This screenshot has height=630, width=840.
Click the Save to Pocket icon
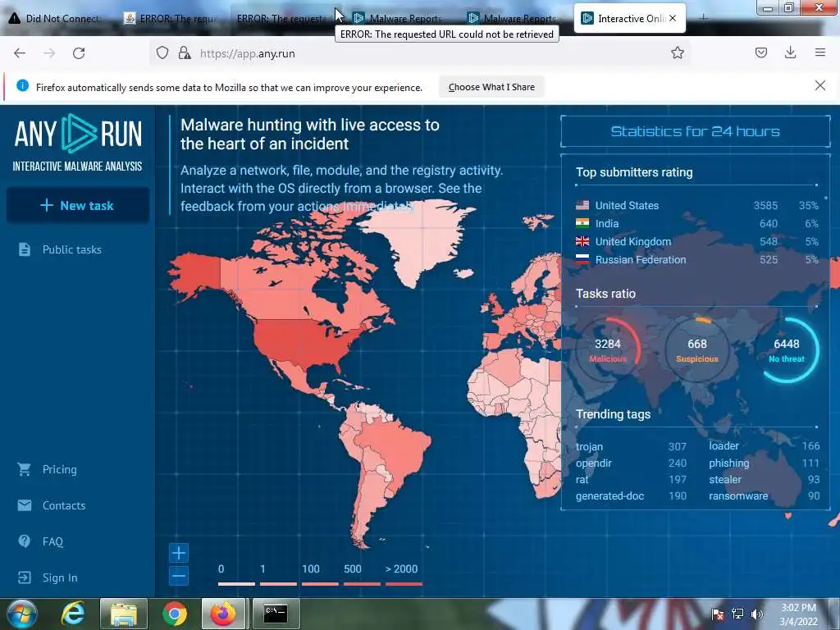point(760,52)
